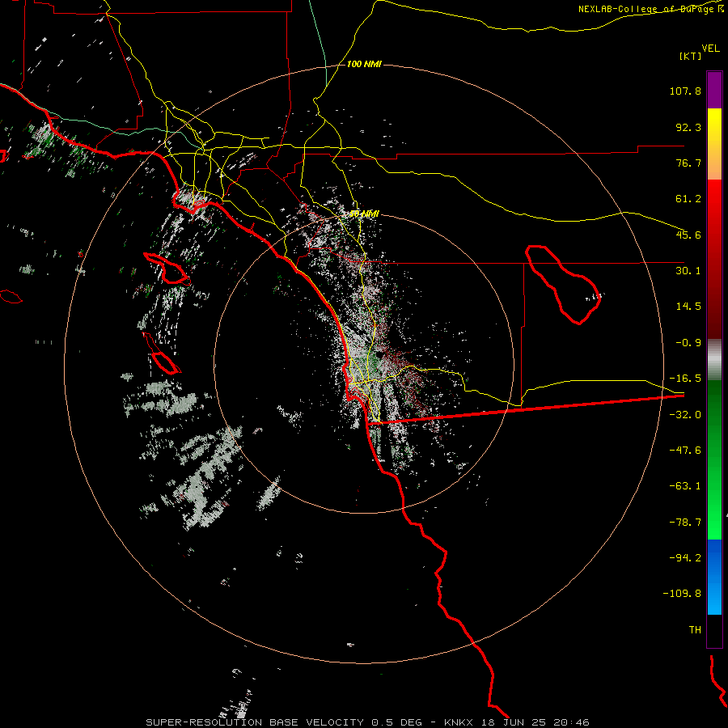Click the TH label under the scale
Screen dimensions: 728x728
695,630
